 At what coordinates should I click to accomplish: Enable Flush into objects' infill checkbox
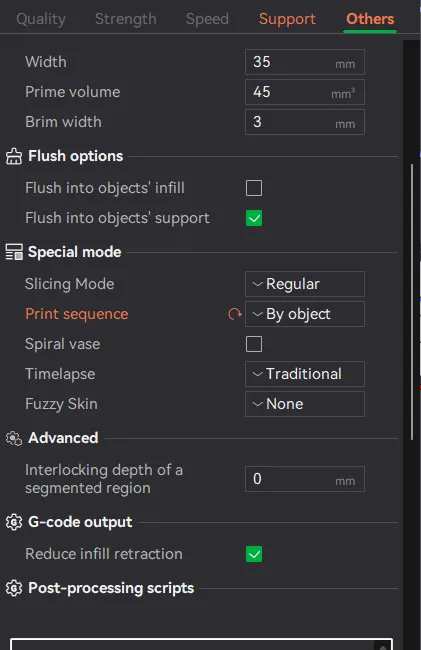(x=254, y=188)
